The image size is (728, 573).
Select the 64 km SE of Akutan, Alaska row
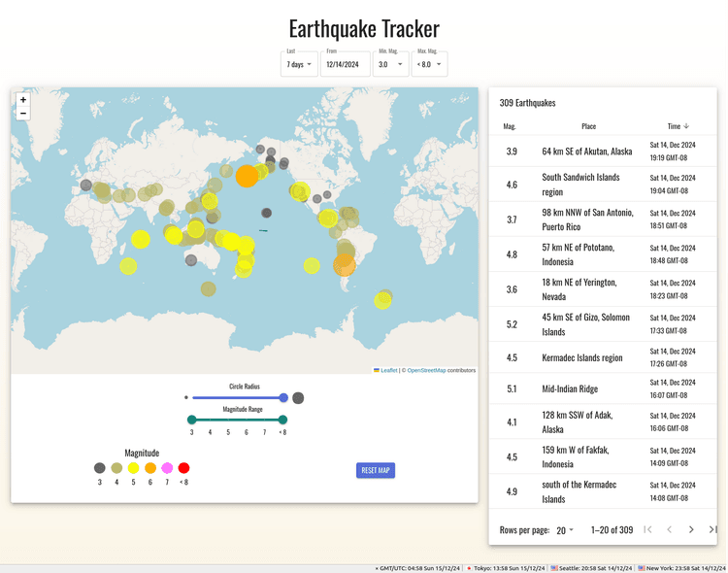pos(603,152)
